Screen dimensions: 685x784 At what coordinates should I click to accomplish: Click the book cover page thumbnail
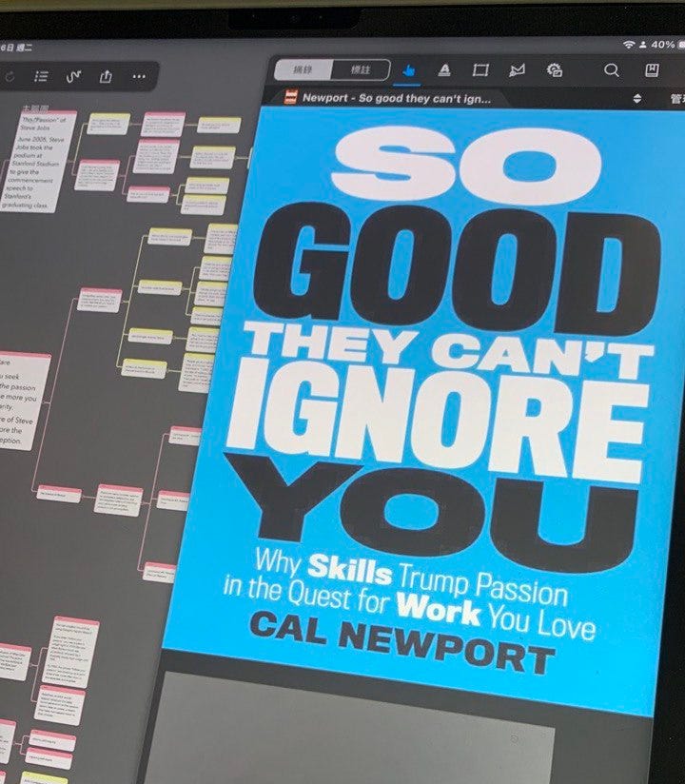420,410
